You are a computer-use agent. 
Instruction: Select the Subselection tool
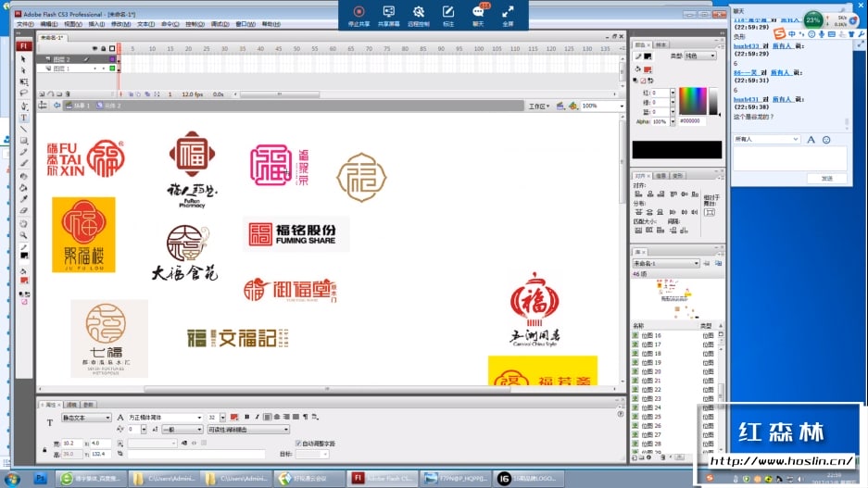click(x=24, y=70)
